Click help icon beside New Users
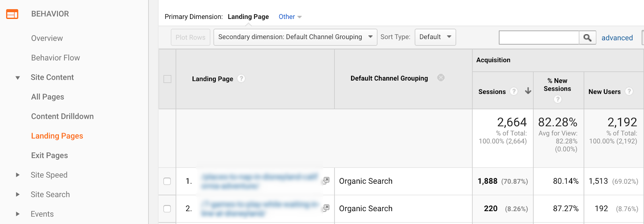This screenshot has height=224, width=644. [629, 91]
